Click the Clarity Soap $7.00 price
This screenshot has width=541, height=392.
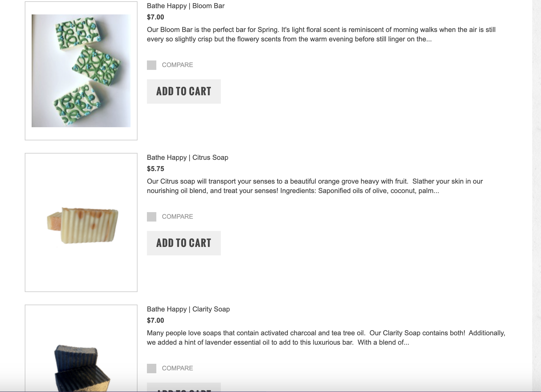(x=155, y=321)
